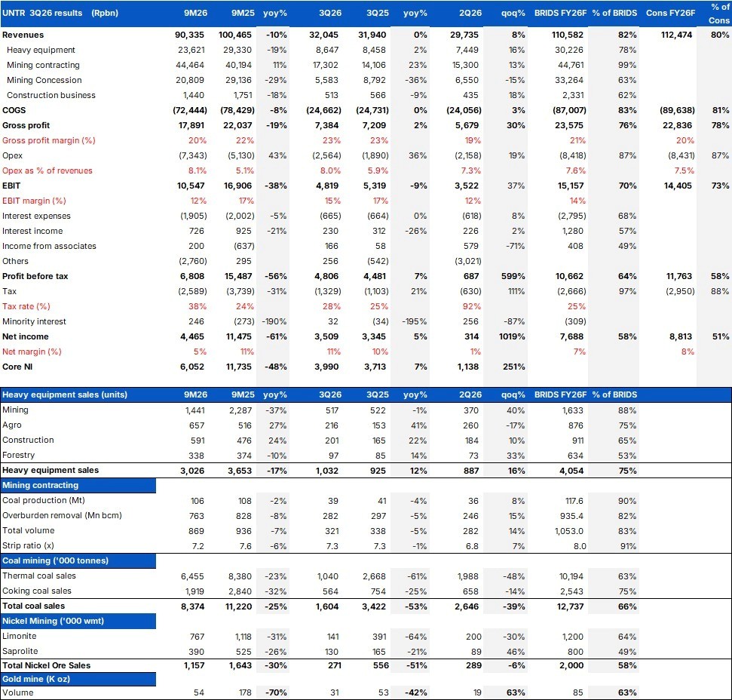Screen dimensions: 732x700
Task: Click the 'Net margin (%)' row label
Action: click(x=32, y=352)
